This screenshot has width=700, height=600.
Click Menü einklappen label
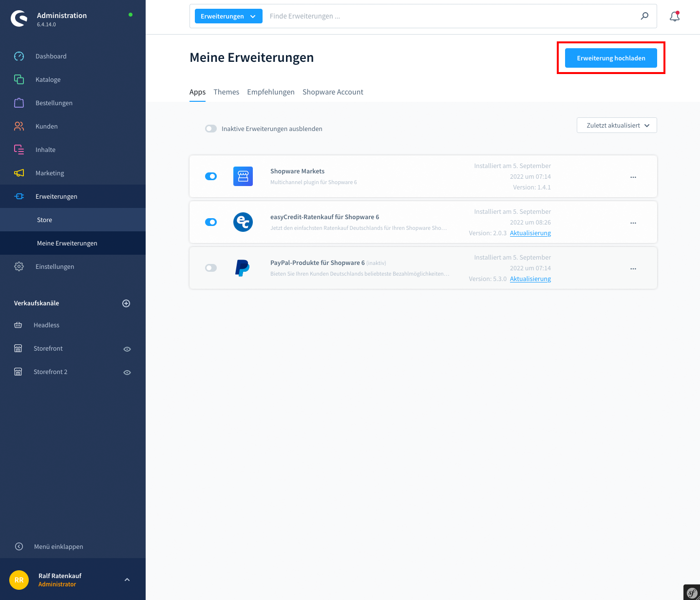click(58, 546)
